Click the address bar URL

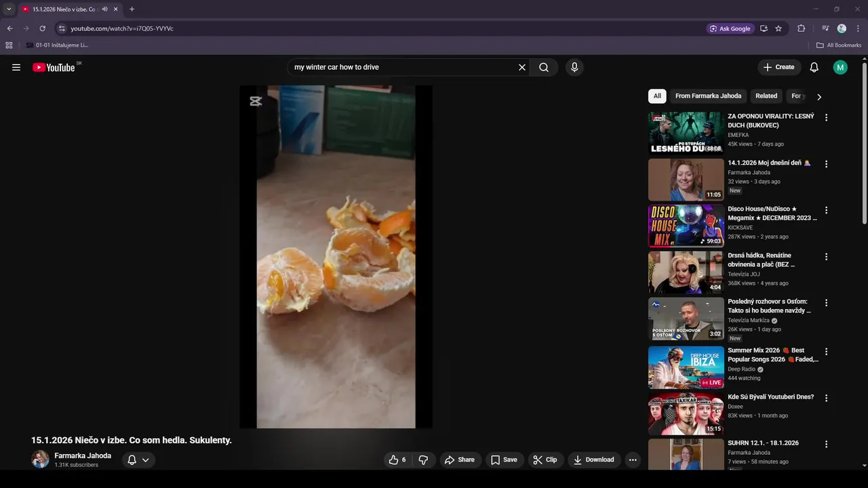(x=122, y=28)
